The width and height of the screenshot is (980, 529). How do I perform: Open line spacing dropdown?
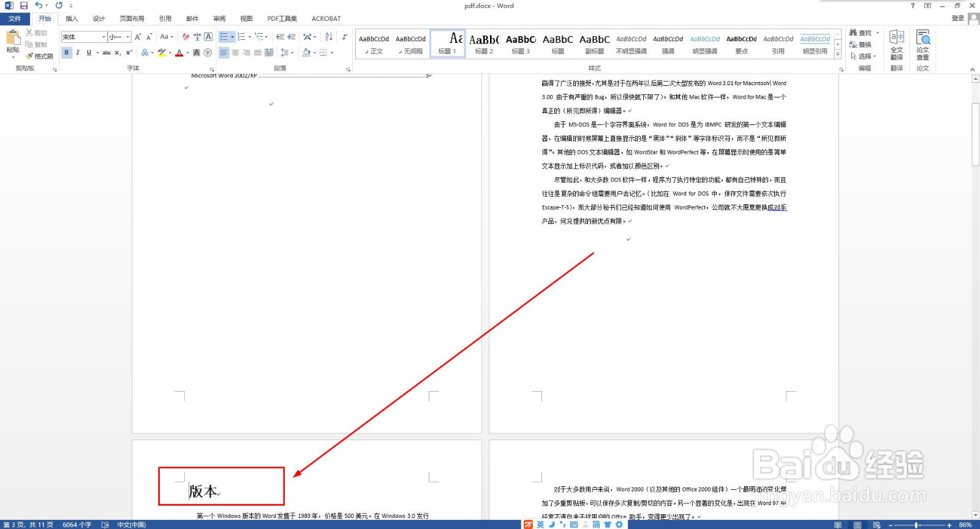click(287, 53)
